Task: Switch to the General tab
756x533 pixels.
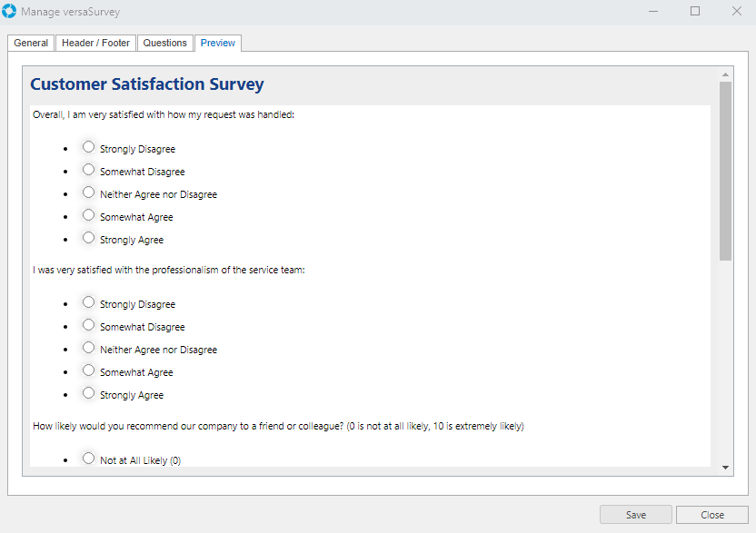Action: (x=31, y=43)
